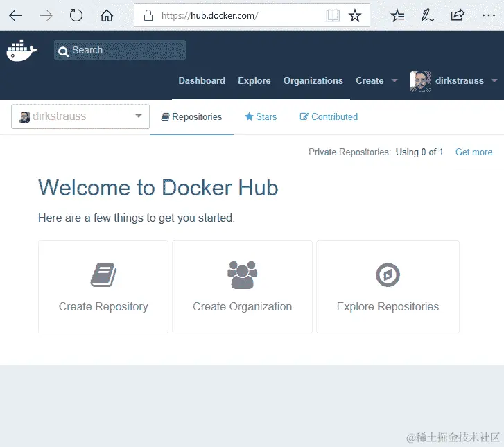The height and width of the screenshot is (447, 504).
Task: Switch to the Contributed tab
Action: click(x=329, y=116)
